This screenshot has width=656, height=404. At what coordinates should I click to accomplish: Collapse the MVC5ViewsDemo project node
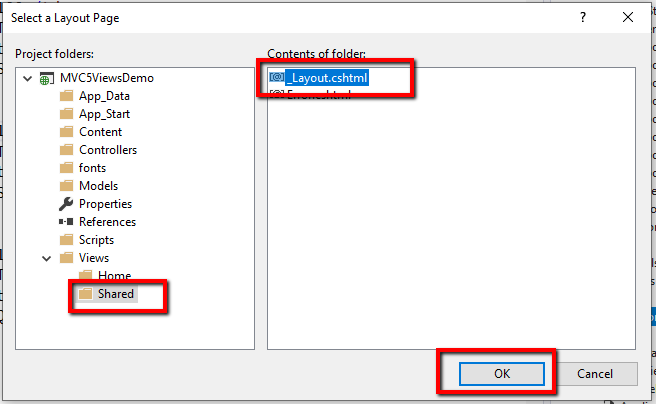[27, 78]
